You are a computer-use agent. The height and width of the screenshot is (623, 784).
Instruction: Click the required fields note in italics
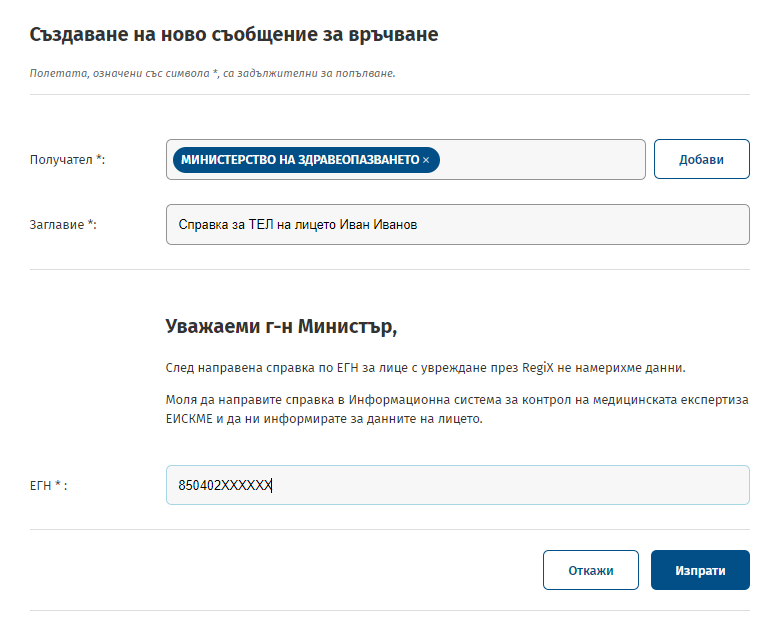click(x=212, y=73)
